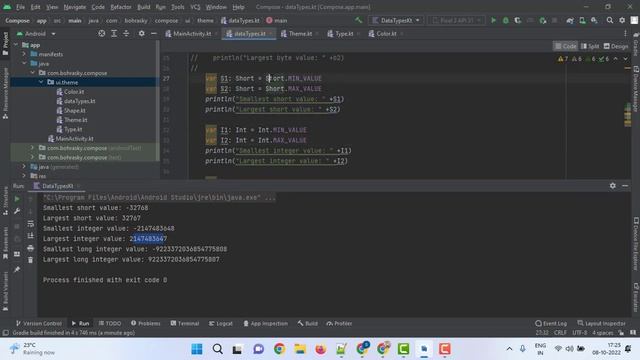
Task: Toggle scroll to end icon in Run console
Action: [31, 236]
